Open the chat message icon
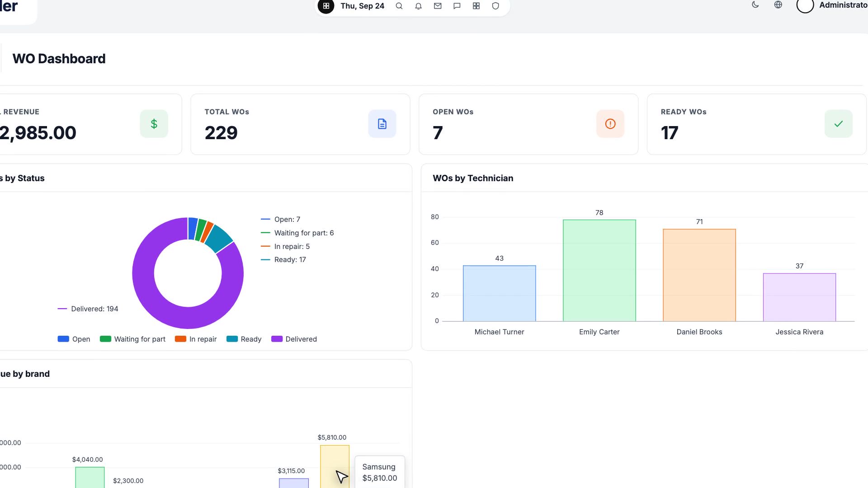This screenshot has width=868, height=488. click(457, 6)
